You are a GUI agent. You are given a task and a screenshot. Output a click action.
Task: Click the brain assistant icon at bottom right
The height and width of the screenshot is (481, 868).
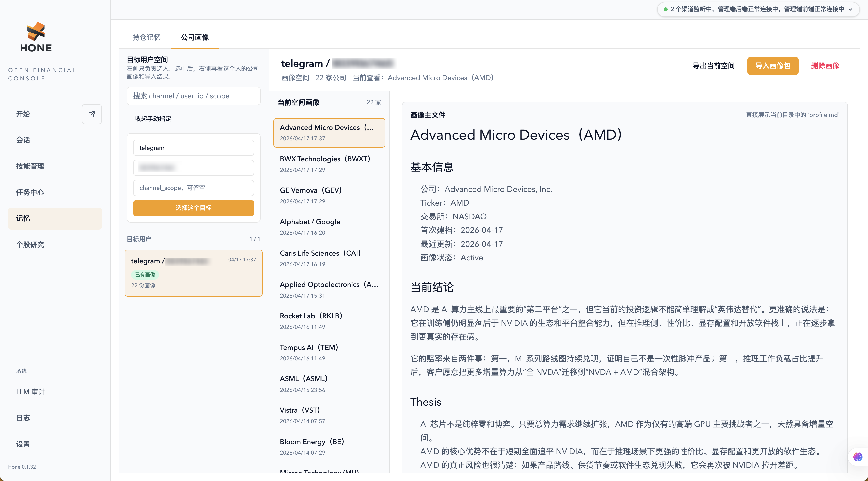tap(857, 457)
